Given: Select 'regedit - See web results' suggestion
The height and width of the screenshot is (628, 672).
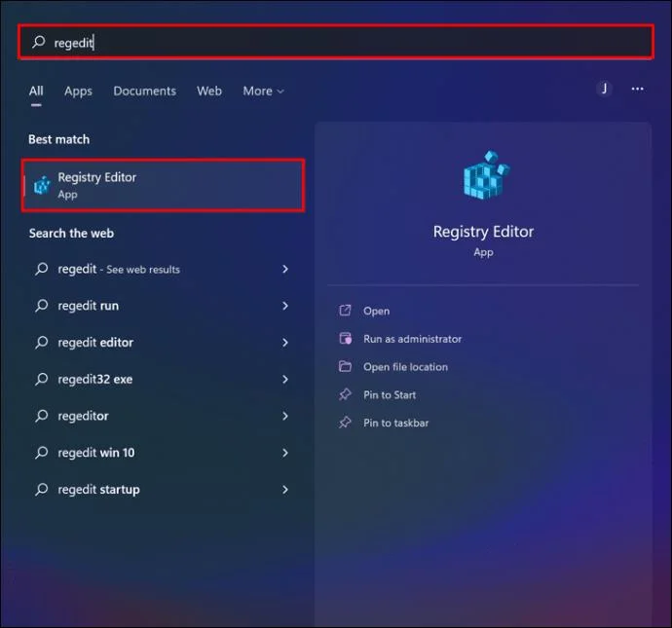Looking at the screenshot, I should click(163, 269).
